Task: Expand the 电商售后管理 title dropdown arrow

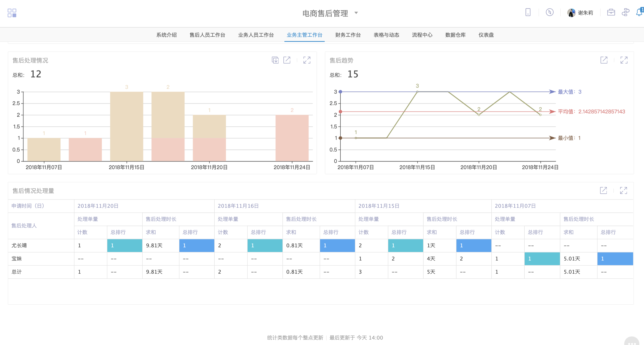Action: click(356, 13)
